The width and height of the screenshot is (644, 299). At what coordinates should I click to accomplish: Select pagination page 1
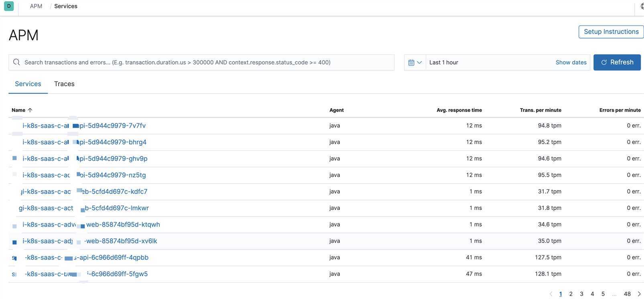click(x=561, y=294)
